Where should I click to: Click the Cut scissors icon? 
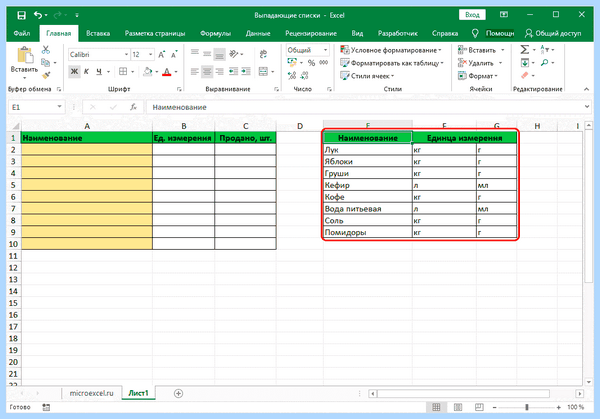point(46,50)
